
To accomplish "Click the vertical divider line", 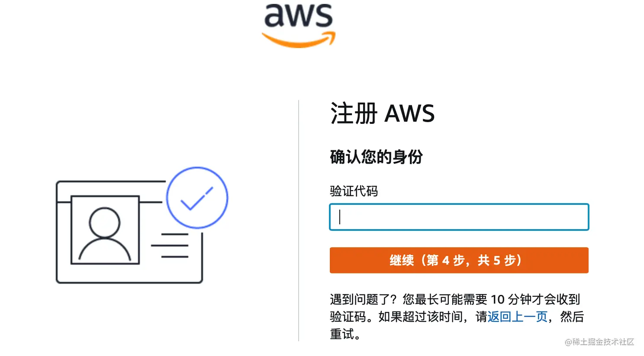I will click(299, 221).
